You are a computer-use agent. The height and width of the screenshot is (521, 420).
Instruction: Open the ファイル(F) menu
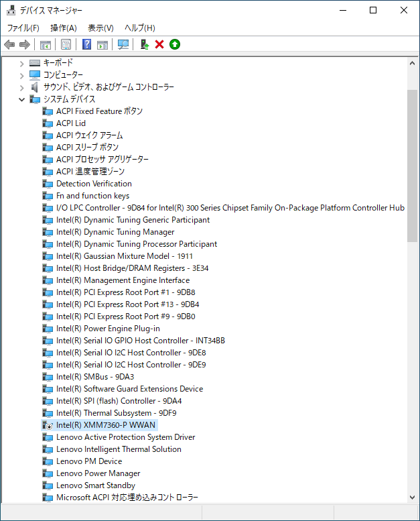(23, 28)
